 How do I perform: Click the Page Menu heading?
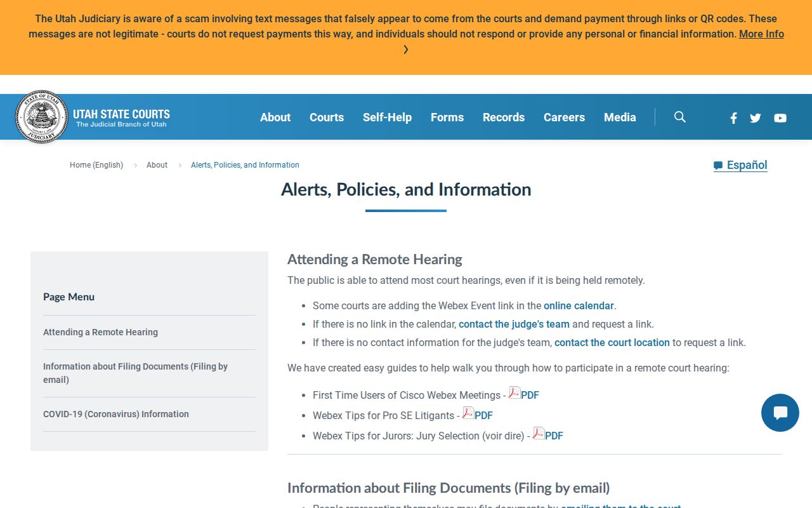pyautogui.click(x=69, y=297)
